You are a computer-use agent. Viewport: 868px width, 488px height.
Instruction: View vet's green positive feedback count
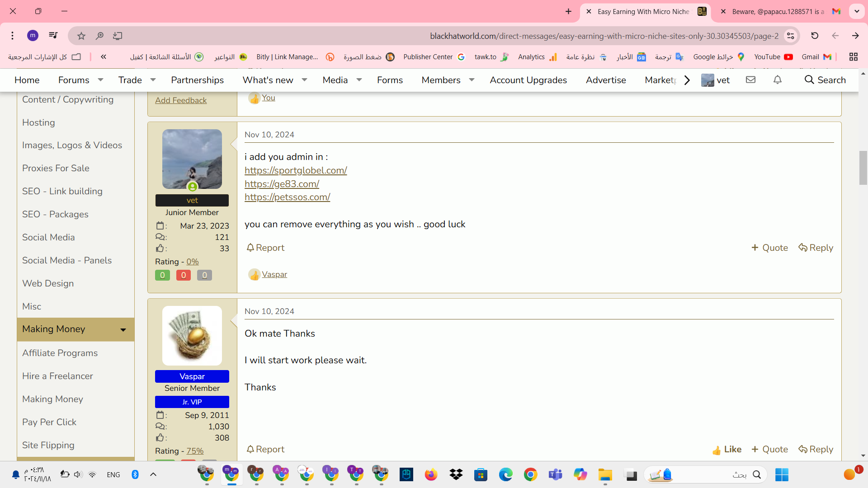[x=162, y=275]
